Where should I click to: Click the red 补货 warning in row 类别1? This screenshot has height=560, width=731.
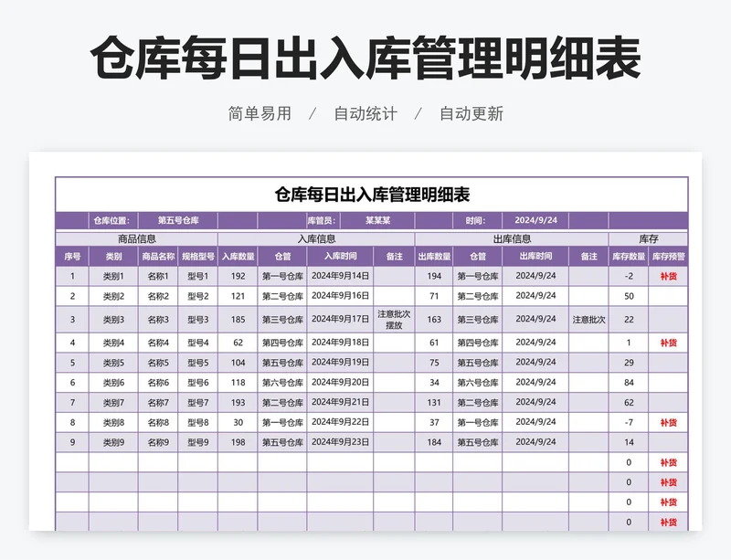668,276
